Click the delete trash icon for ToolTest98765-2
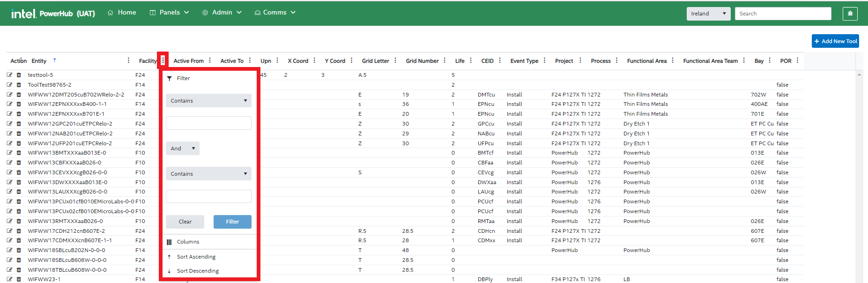Viewport: 868px width, 283px height. point(19,85)
